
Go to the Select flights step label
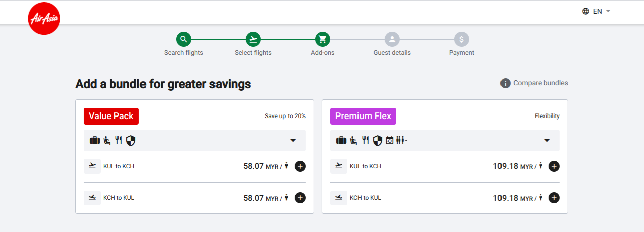pyautogui.click(x=253, y=53)
